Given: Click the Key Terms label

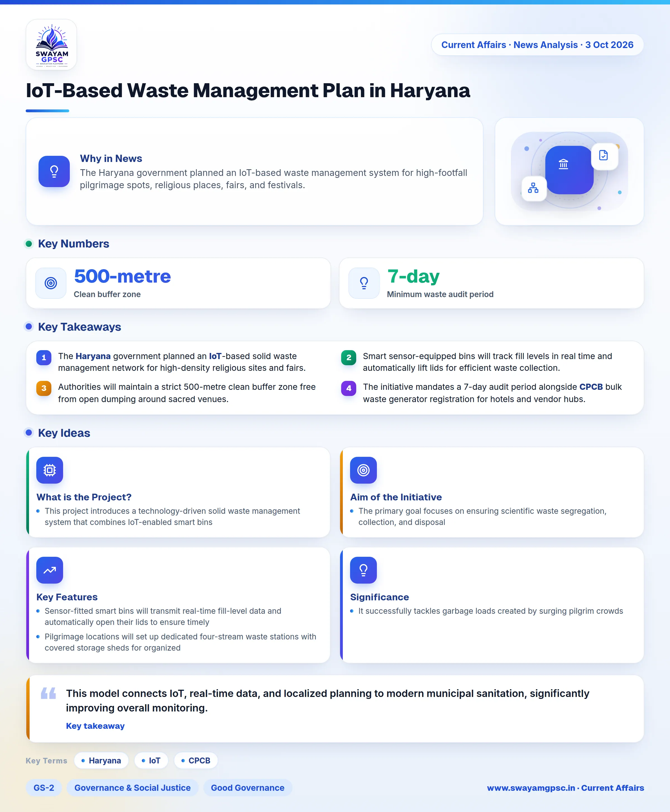Looking at the screenshot, I should [x=46, y=760].
